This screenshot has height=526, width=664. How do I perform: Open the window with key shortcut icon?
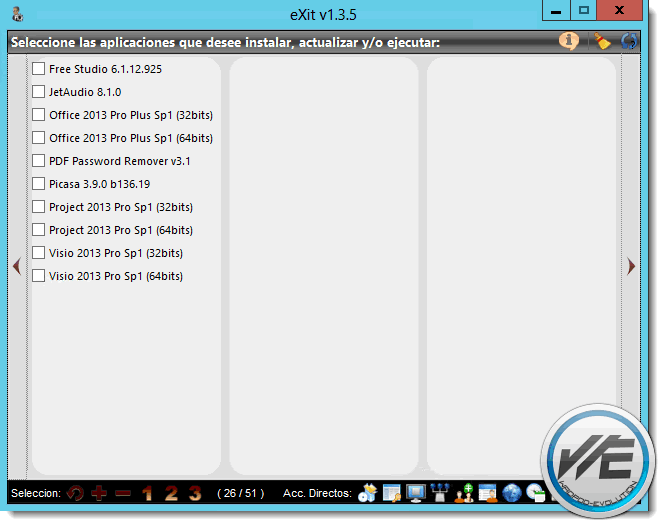[392, 493]
